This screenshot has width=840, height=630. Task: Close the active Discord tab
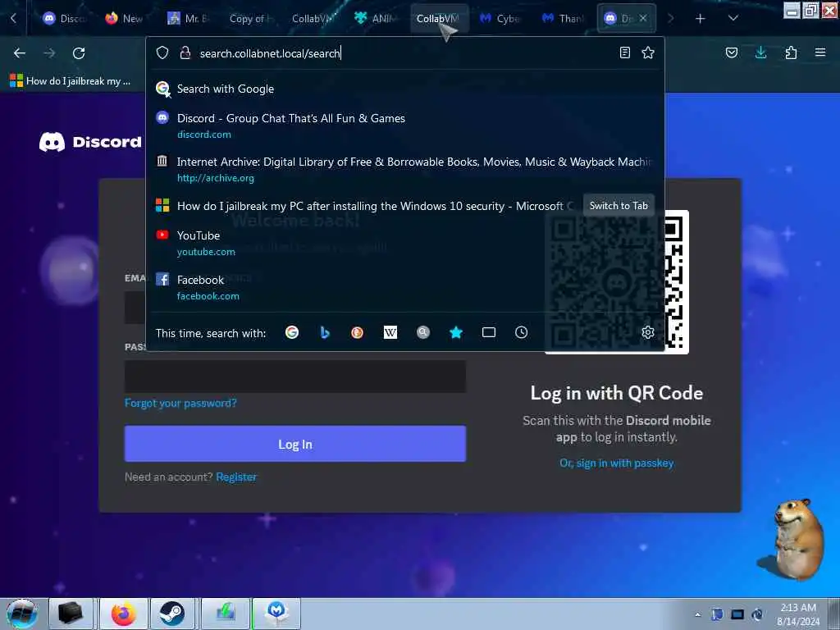pos(643,18)
